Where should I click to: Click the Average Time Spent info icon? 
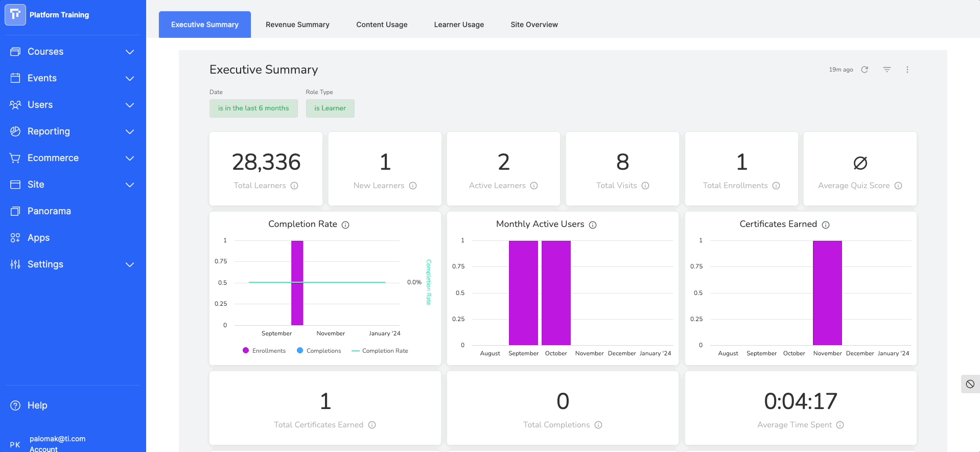click(x=840, y=425)
